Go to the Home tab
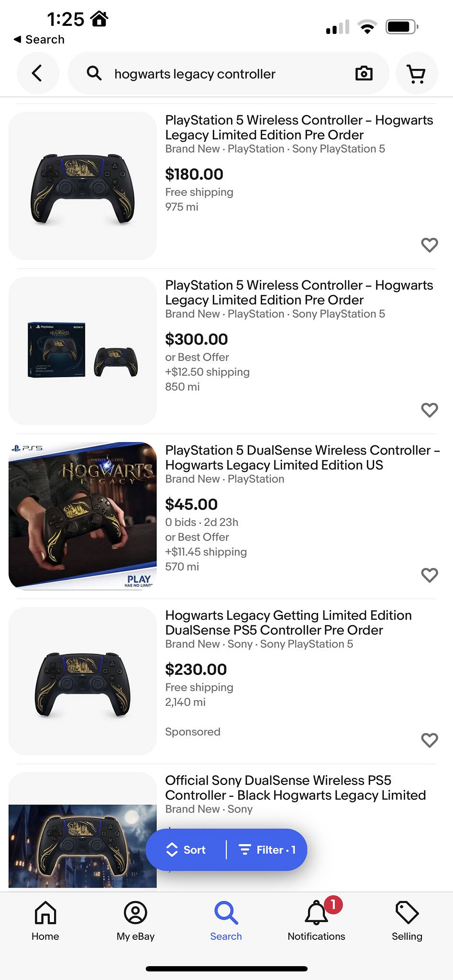 click(45, 920)
